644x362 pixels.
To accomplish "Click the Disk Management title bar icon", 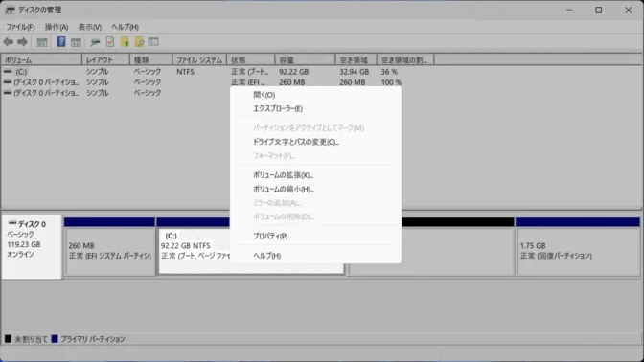I will pos(10,10).
